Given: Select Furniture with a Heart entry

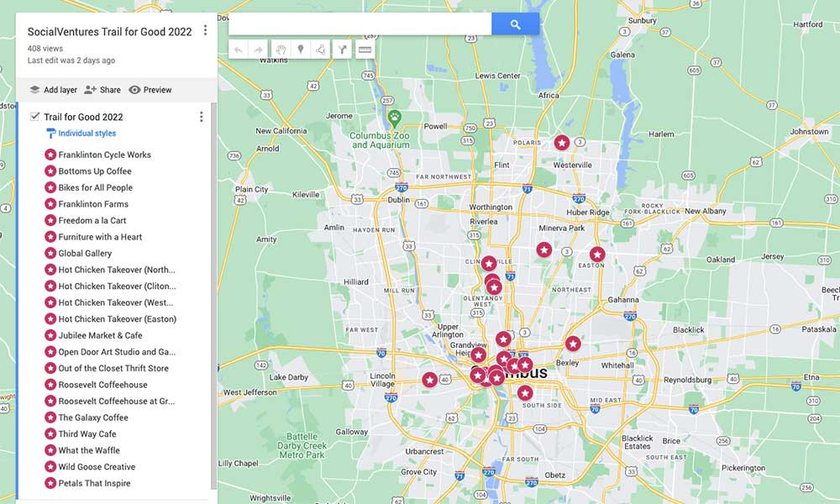Looking at the screenshot, I should [100, 237].
